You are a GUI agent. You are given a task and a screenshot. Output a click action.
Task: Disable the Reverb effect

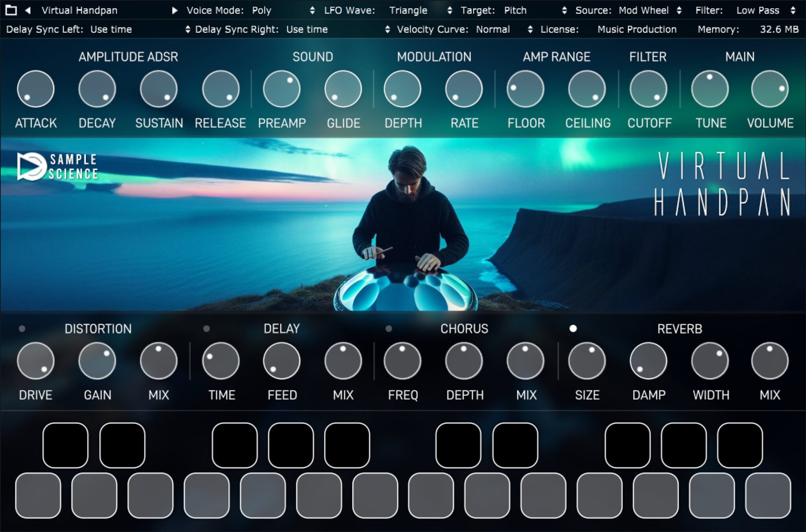tap(574, 329)
